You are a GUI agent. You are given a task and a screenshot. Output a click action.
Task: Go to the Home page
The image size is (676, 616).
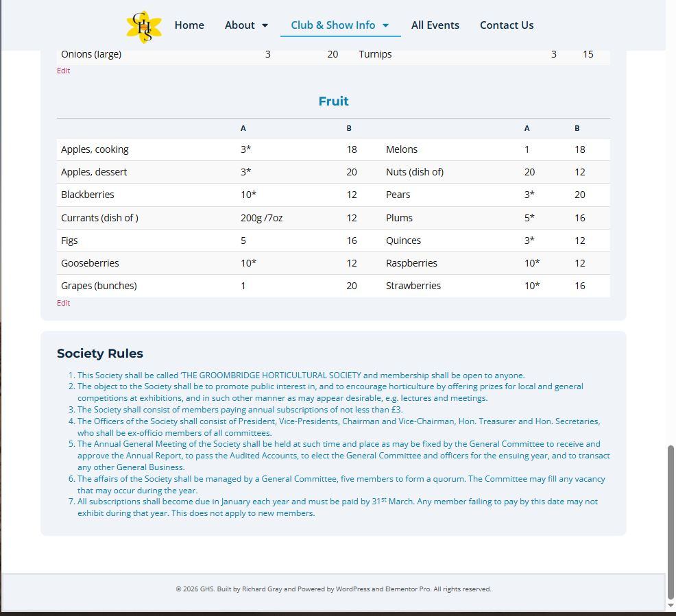tap(189, 25)
